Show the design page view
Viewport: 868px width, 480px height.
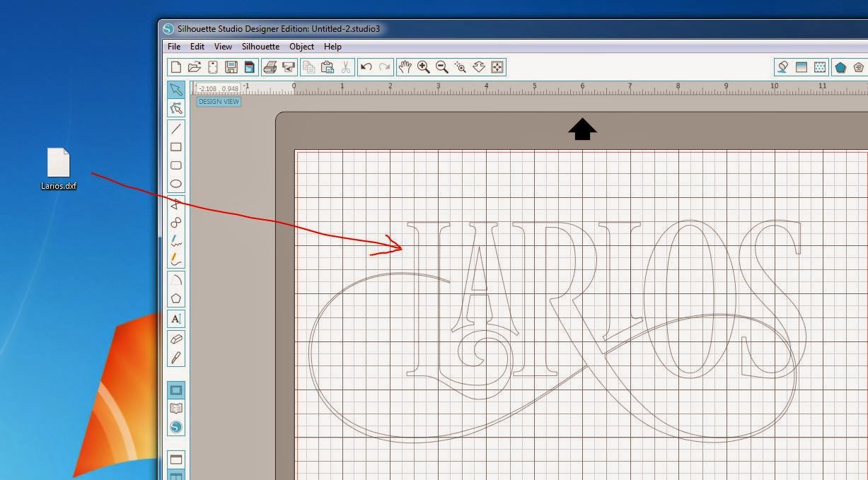coord(176,390)
